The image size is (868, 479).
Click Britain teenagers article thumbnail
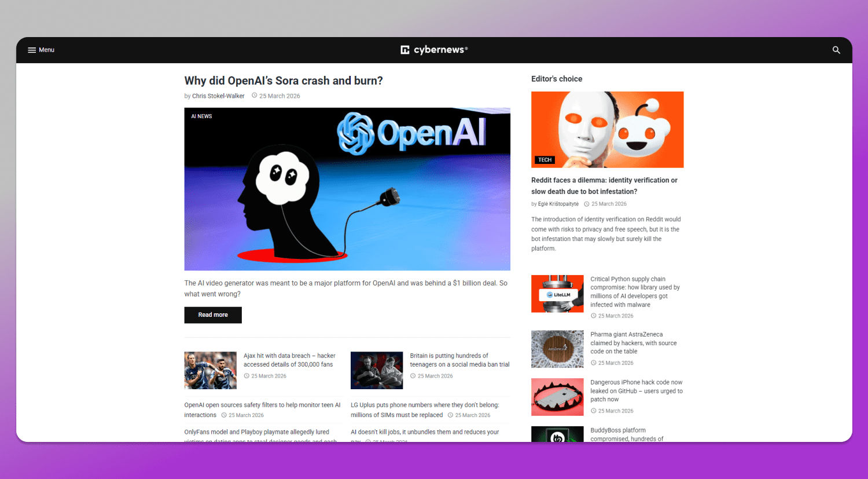click(377, 370)
